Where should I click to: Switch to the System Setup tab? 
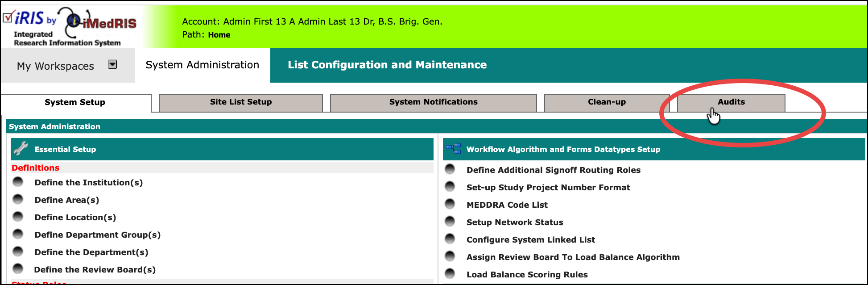click(x=75, y=102)
